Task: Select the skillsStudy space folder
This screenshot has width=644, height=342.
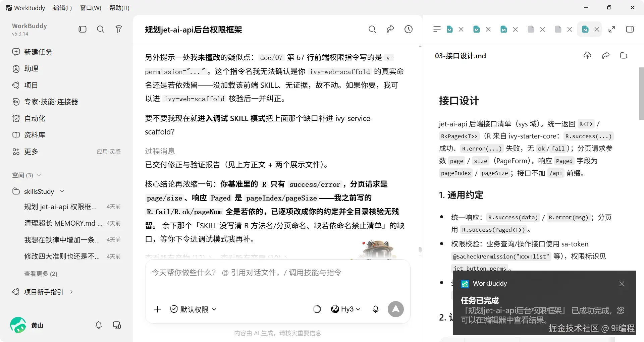Action: [39, 191]
